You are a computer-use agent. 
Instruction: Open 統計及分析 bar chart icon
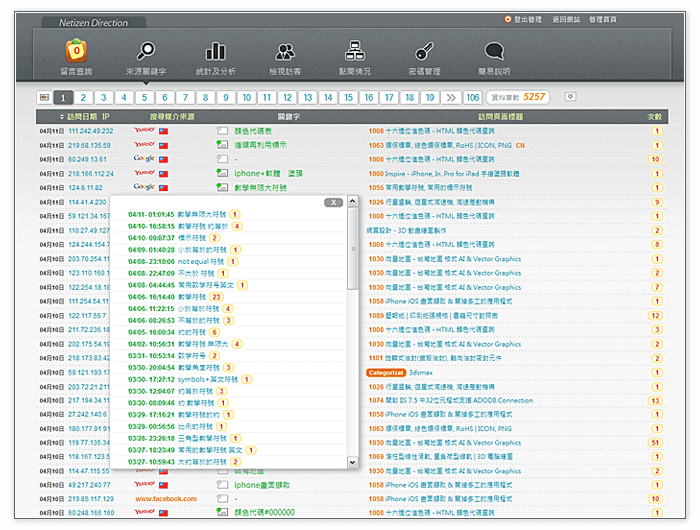(215, 52)
